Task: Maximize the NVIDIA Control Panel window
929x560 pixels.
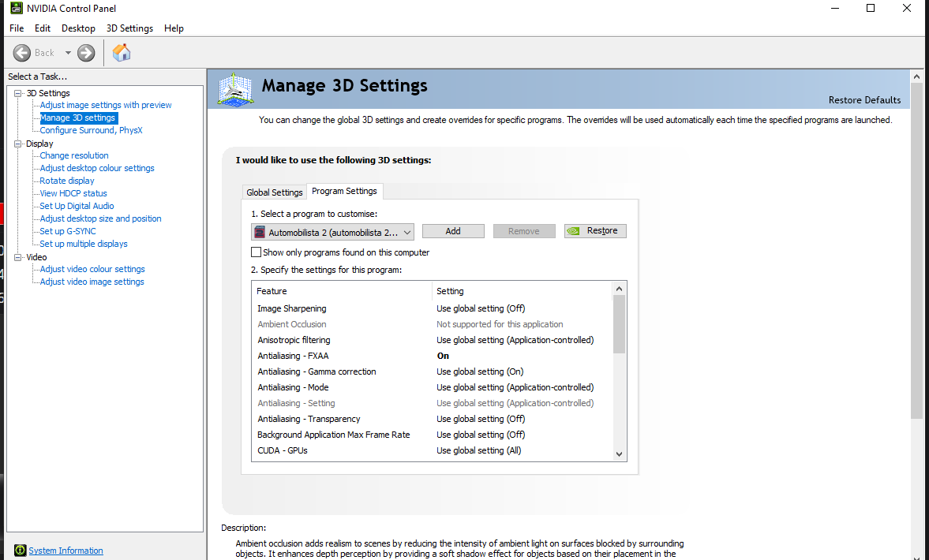Action: coord(871,9)
